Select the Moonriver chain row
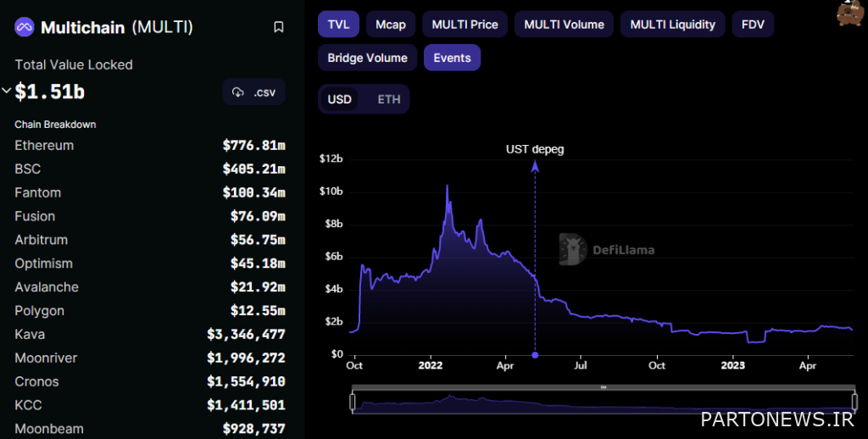The height and width of the screenshot is (439, 868). coord(150,358)
